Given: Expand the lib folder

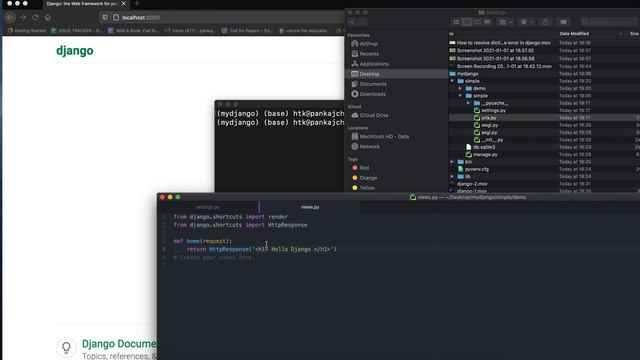Looking at the screenshot, I should [452, 177].
